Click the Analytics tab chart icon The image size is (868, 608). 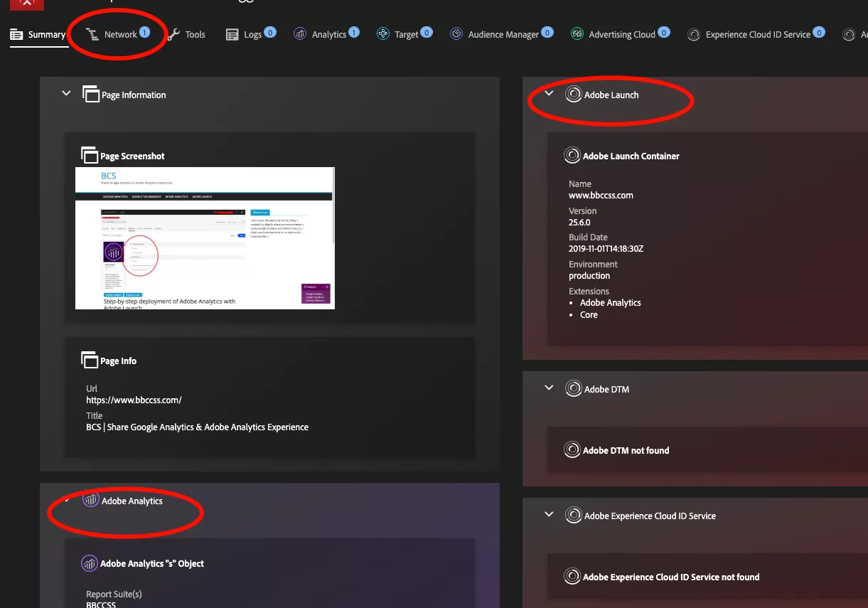pos(300,34)
